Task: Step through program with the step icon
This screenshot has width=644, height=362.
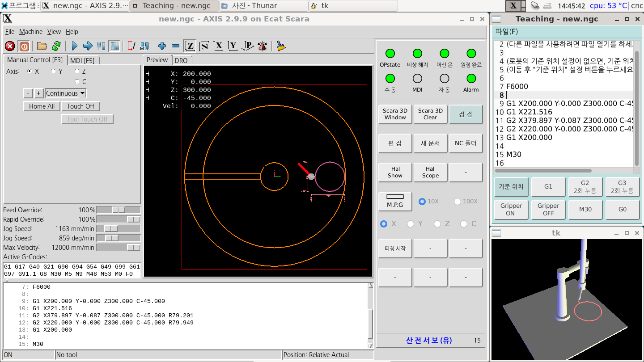Action: click(88, 46)
